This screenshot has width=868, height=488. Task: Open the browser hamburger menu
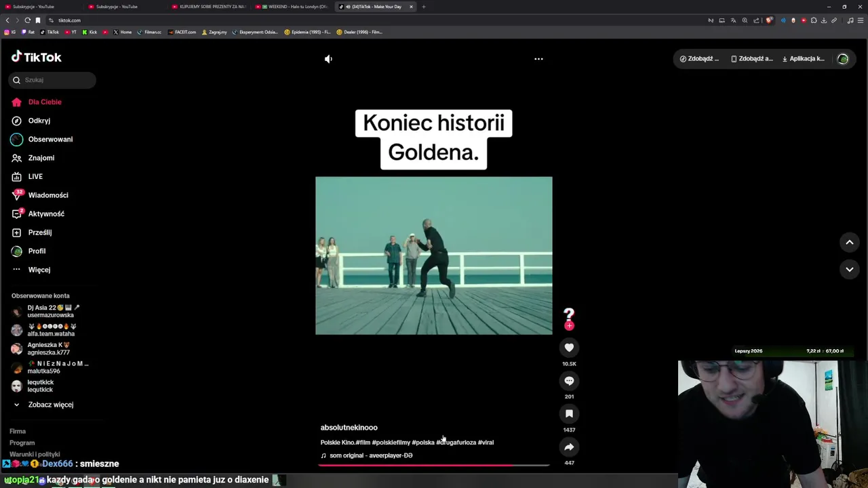[x=861, y=20]
